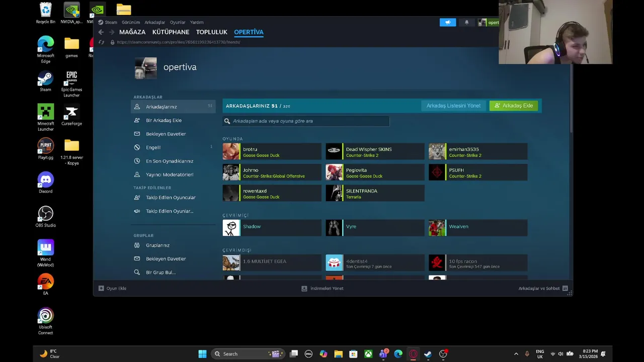Open the Oyunlar menu
644x362 pixels.
(x=178, y=22)
